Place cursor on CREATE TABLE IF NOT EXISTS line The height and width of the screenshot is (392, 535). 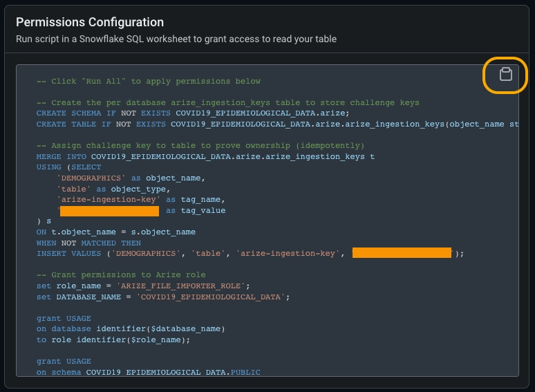pos(276,124)
